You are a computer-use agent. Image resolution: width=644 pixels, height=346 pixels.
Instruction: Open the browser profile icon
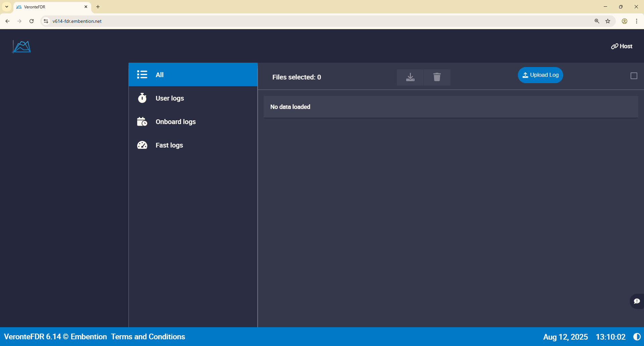(624, 21)
